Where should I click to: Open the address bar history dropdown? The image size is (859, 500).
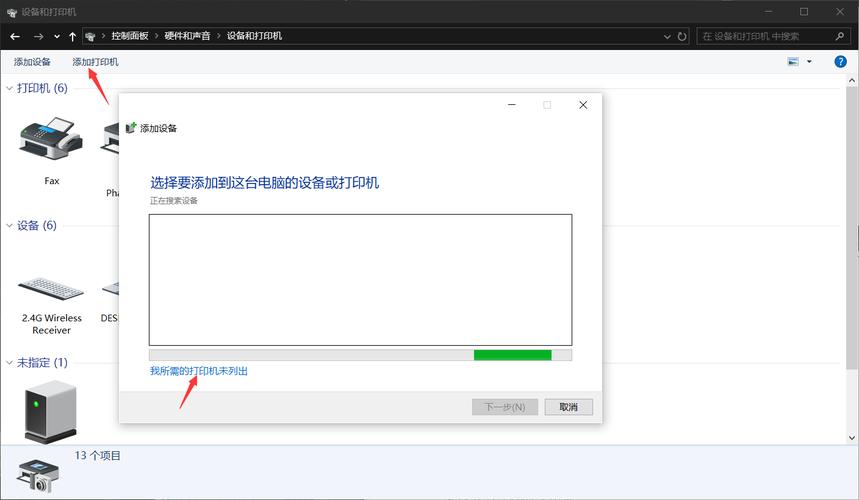click(x=666, y=36)
